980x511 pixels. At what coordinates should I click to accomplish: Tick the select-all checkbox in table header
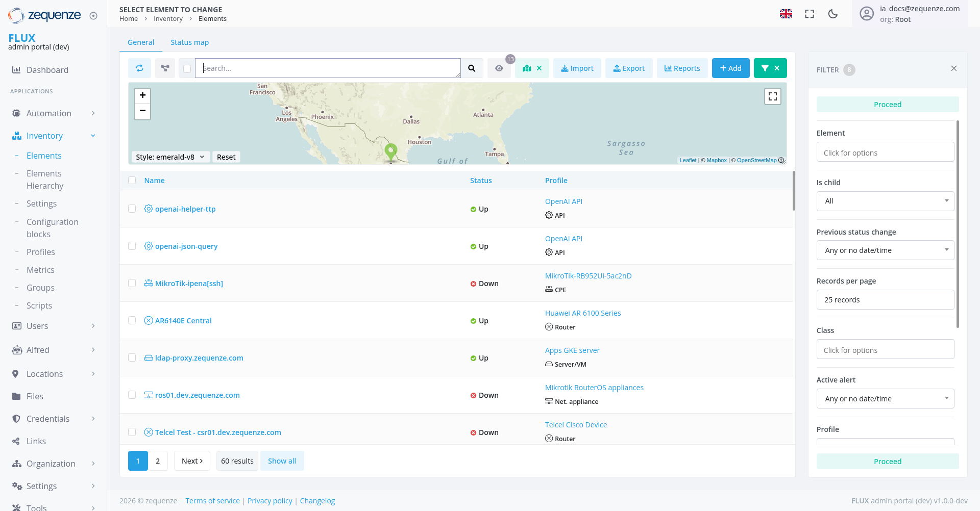pyautogui.click(x=132, y=180)
